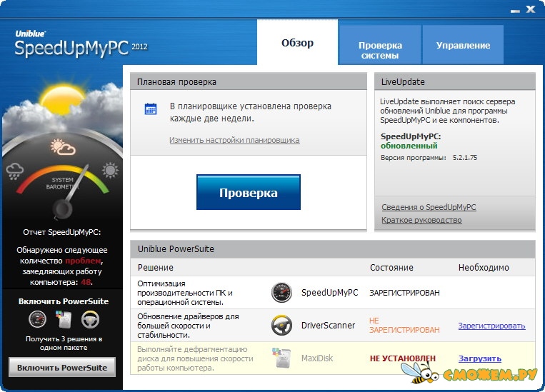545x392 pixels.
Task: Open Изменить настройки планировщика link
Action: (x=234, y=140)
